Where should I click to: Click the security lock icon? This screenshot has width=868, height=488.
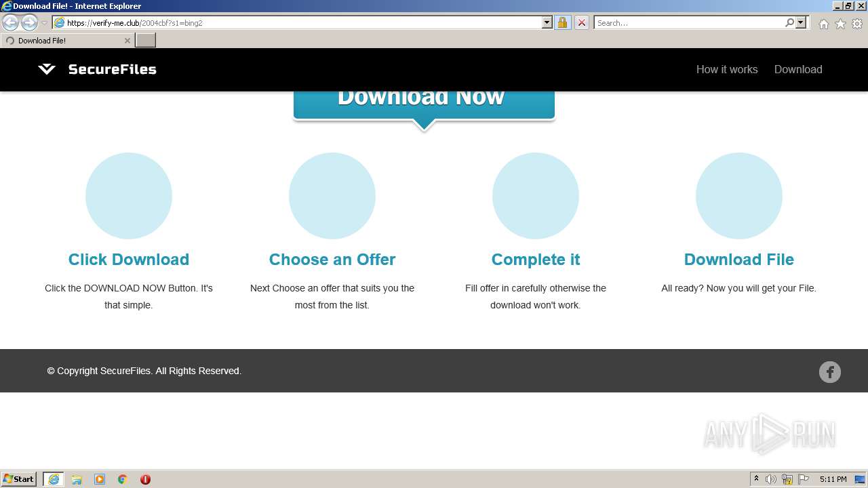[562, 22]
